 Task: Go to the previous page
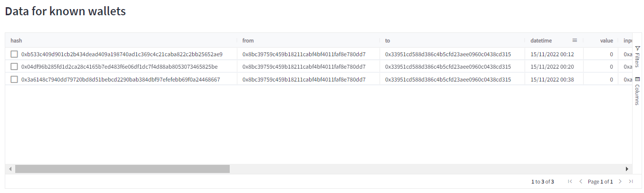tap(581, 182)
